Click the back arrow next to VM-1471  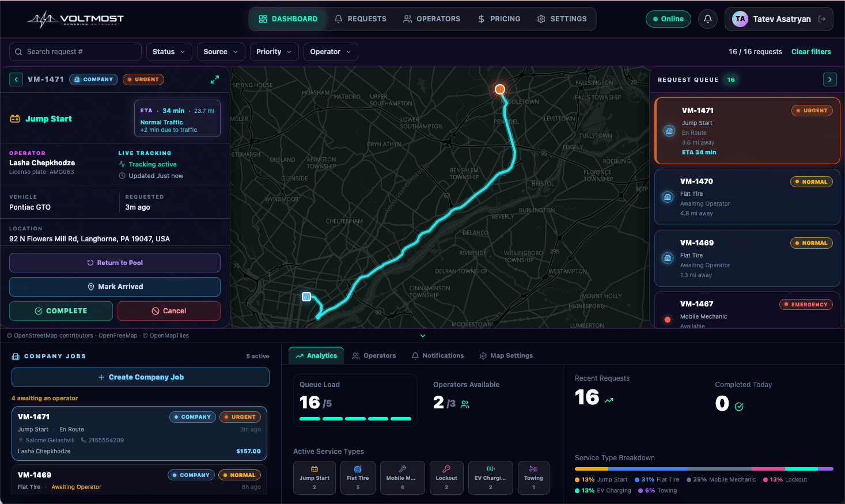tap(16, 79)
